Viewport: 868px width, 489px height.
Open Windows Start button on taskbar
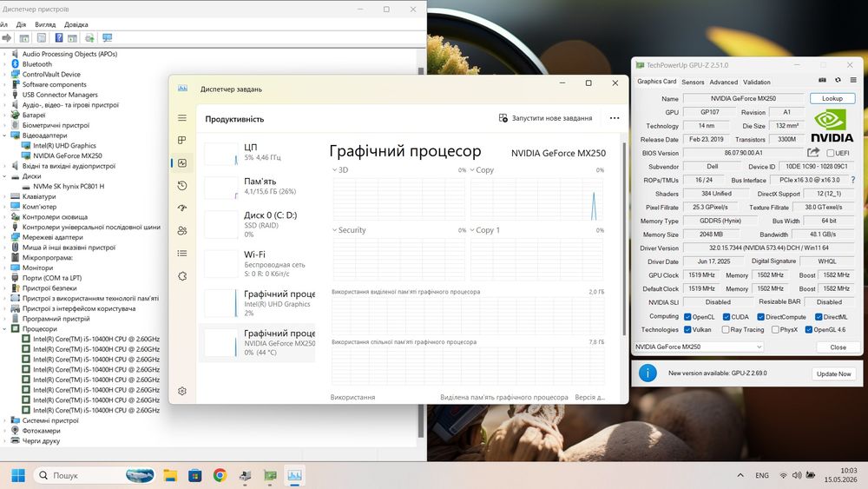pyautogui.click(x=18, y=475)
